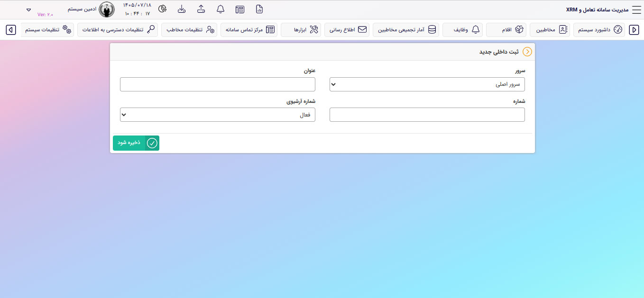Expand the user account dropdown arrow
The image size is (644, 298).
pos(28,9)
